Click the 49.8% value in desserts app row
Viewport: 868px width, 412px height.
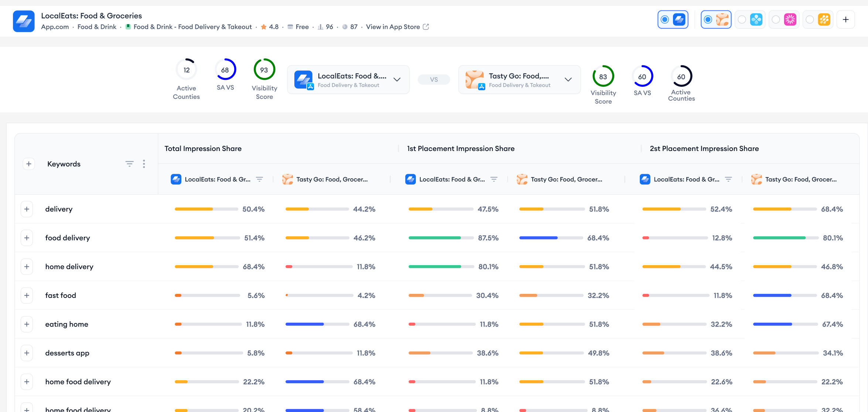click(x=598, y=353)
